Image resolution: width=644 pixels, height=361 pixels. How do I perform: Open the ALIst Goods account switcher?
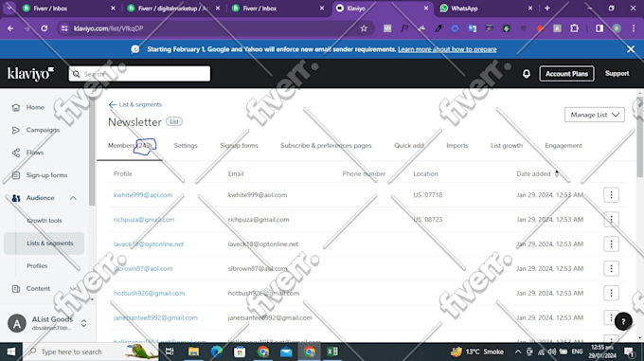coord(47,323)
